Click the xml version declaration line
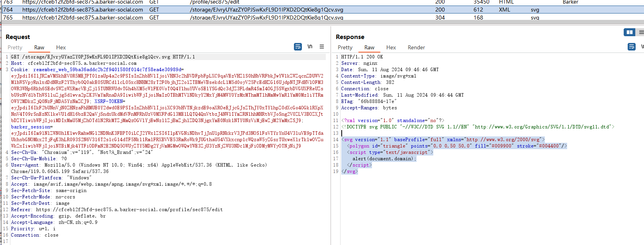The height and width of the screenshot is (245, 644). tap(393, 121)
